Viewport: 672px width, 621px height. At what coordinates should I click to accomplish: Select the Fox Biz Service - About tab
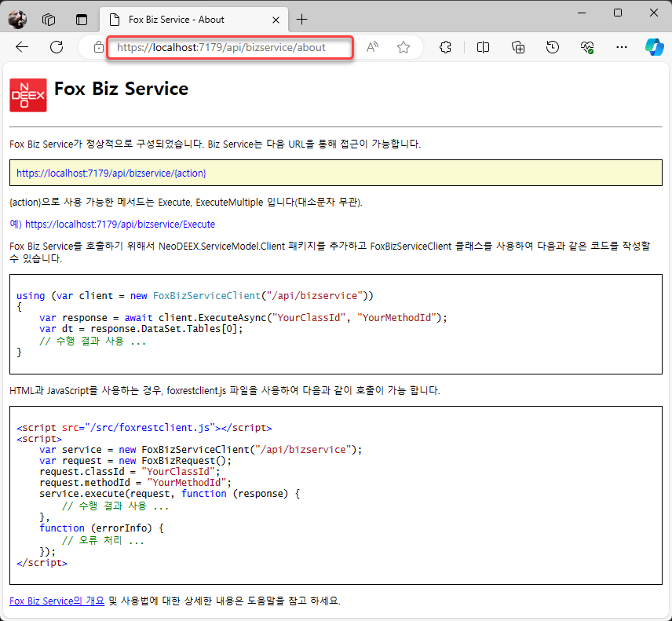(194, 20)
